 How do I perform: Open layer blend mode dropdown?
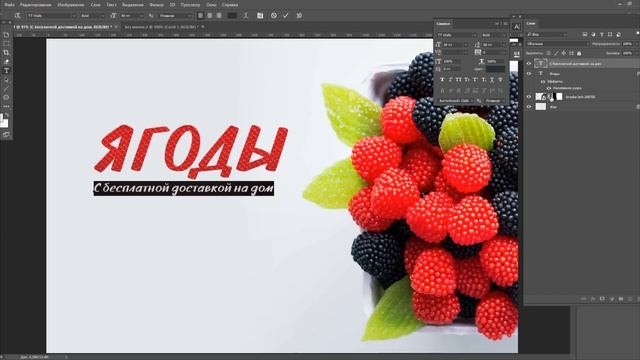pos(558,44)
